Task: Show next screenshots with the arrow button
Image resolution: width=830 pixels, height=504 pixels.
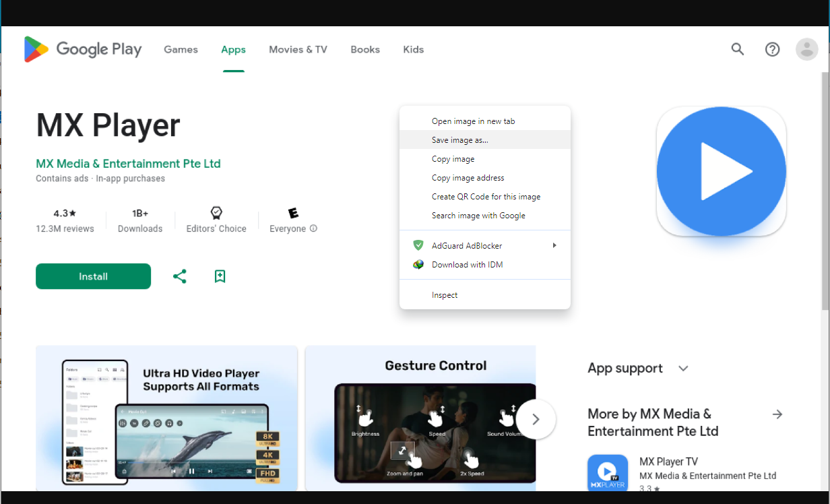Action: 536,419
